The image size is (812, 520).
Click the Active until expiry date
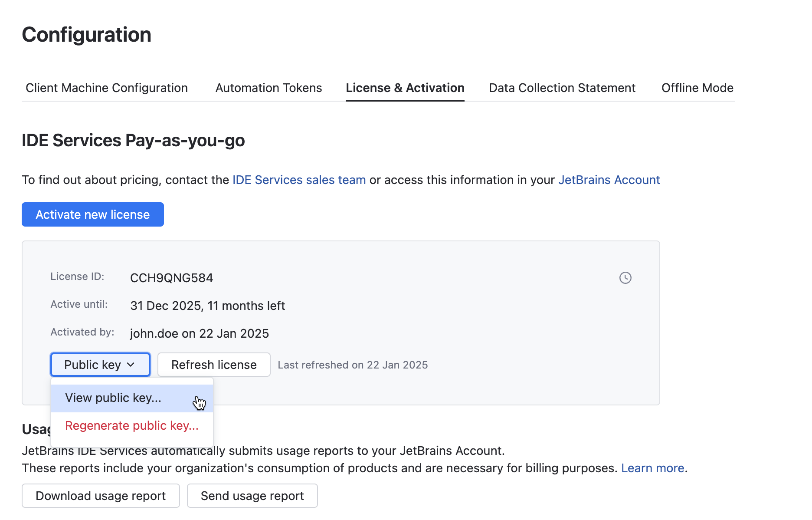(x=207, y=306)
